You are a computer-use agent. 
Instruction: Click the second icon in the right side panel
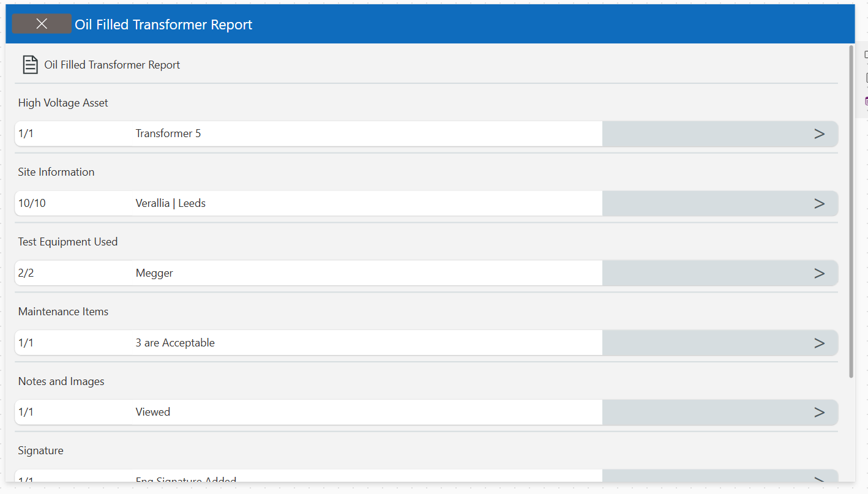tap(864, 77)
